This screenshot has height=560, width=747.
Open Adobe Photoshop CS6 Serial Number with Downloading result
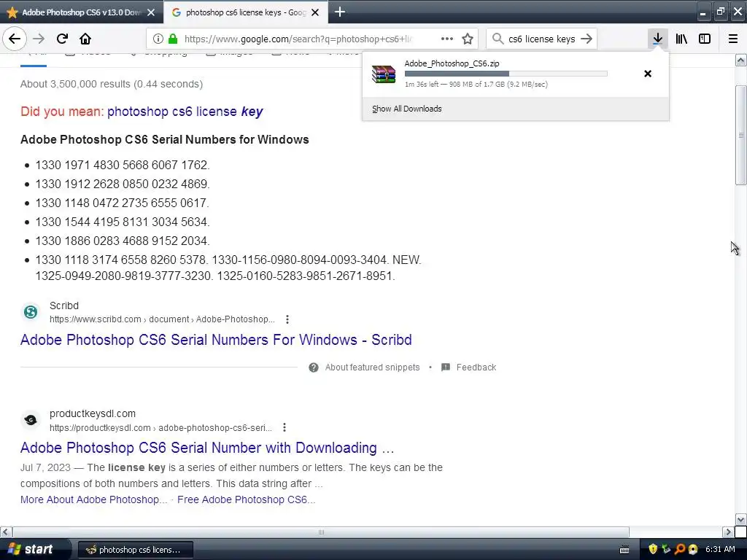[207, 448]
